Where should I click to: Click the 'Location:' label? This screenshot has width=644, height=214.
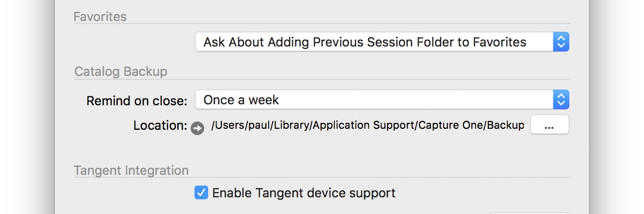coord(160,126)
